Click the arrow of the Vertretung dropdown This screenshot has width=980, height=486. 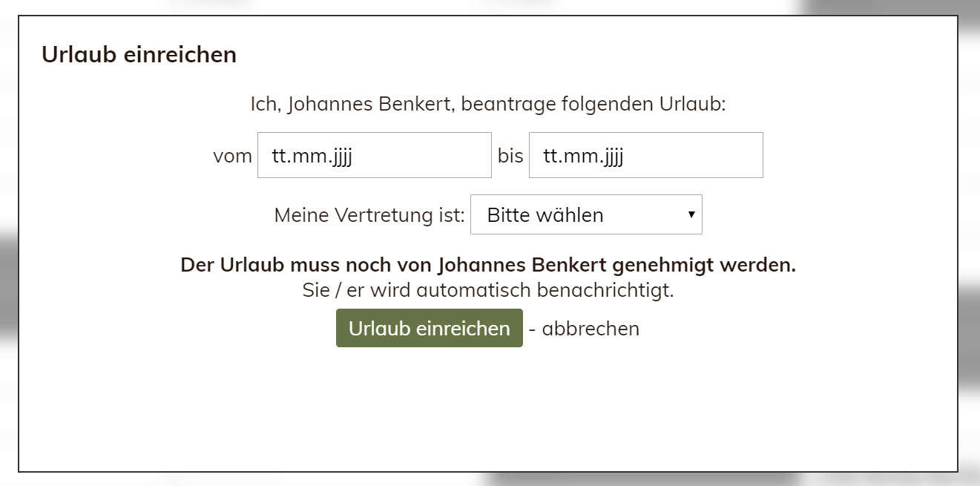[x=691, y=215]
